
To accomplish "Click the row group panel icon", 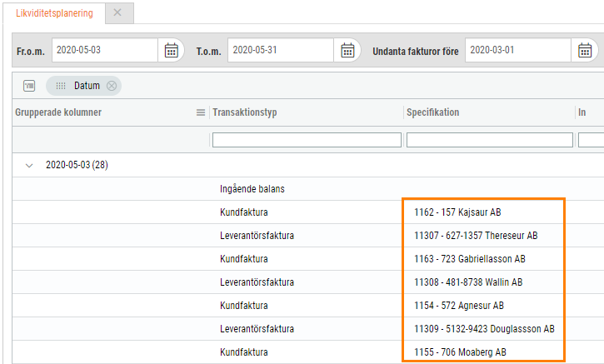I will [29, 86].
